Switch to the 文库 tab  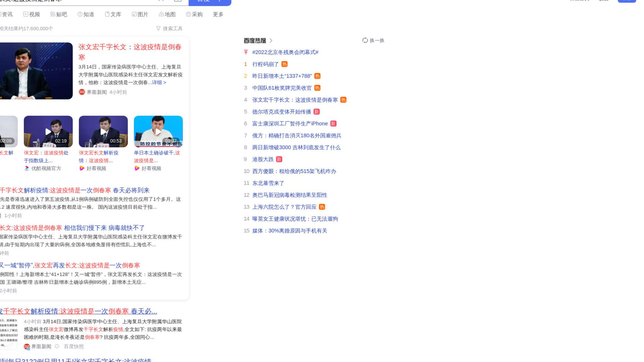(x=113, y=14)
